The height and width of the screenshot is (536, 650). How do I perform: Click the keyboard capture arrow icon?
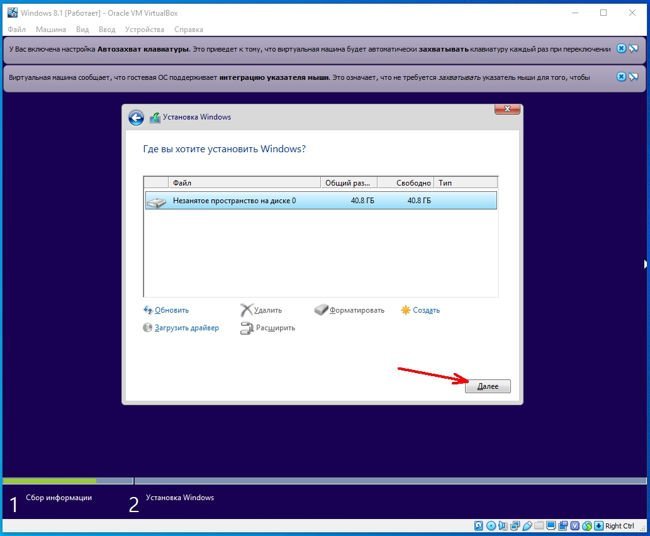point(599,526)
